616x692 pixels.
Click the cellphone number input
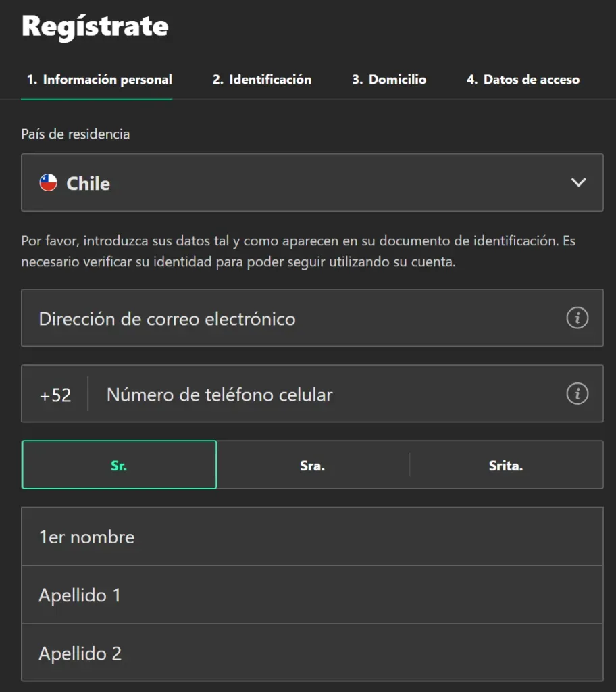pos(304,394)
